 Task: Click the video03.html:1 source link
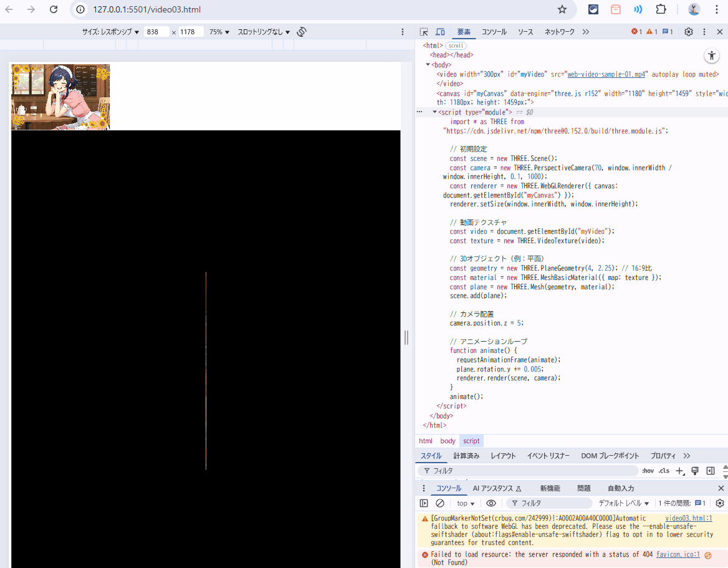pos(688,518)
